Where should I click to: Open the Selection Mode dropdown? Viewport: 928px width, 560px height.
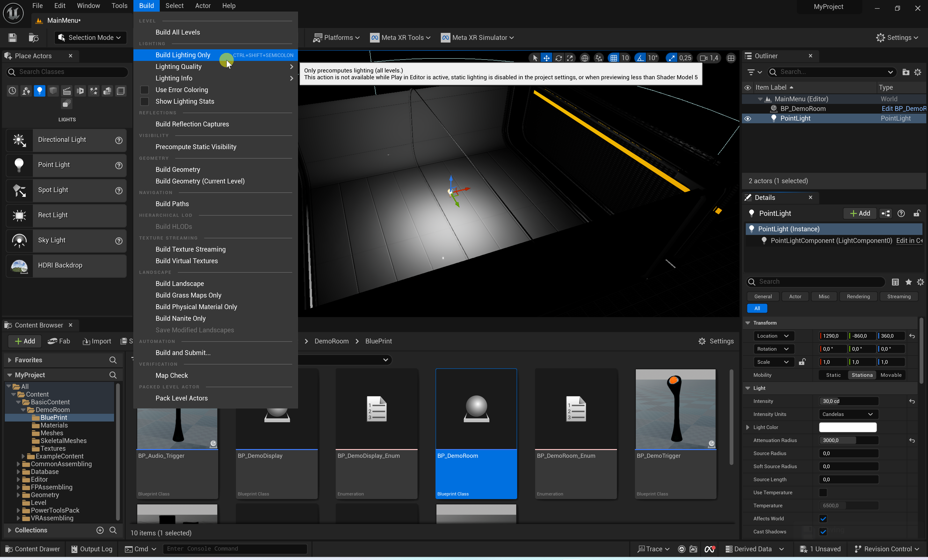click(x=90, y=38)
